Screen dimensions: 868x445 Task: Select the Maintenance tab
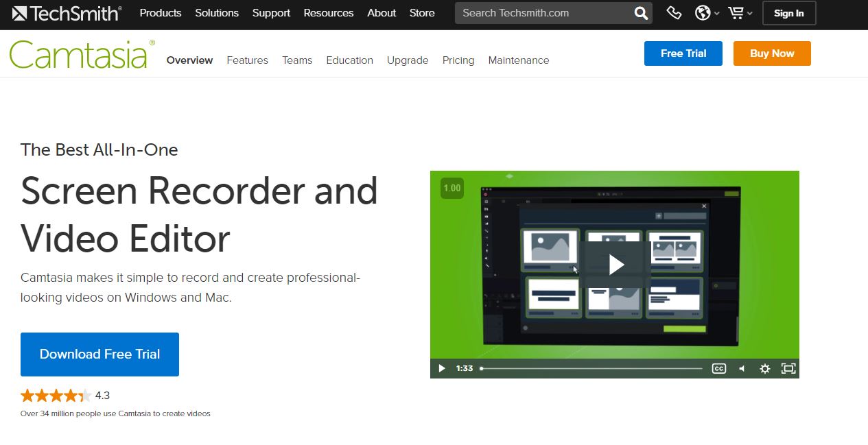point(519,60)
